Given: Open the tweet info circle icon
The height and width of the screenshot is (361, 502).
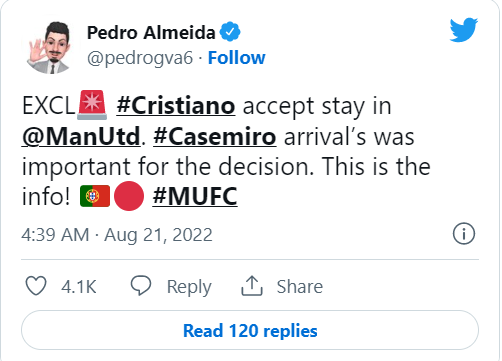Looking at the screenshot, I should click(x=464, y=234).
